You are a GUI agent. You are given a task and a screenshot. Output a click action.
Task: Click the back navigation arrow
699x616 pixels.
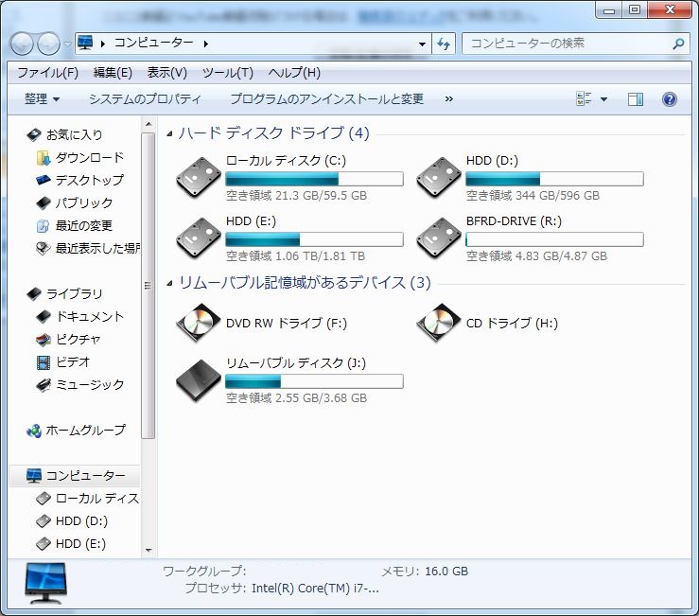22,44
